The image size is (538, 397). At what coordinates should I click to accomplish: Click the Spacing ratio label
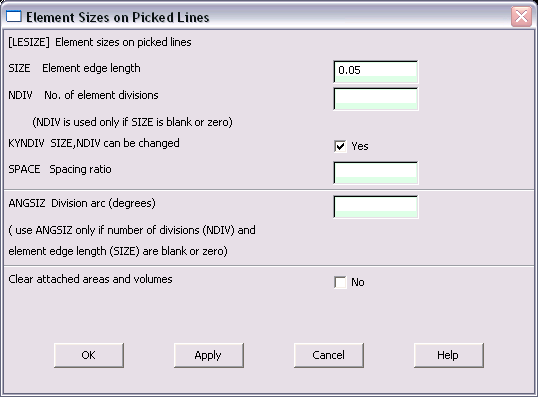pos(80,170)
